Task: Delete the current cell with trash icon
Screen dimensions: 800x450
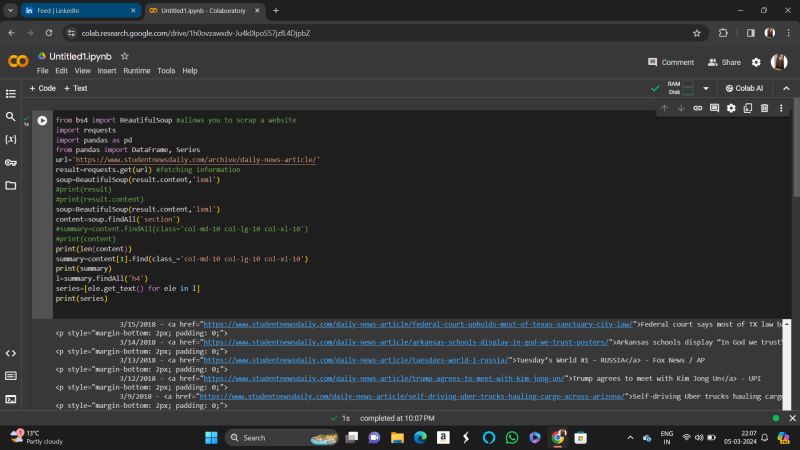Action: pos(765,108)
